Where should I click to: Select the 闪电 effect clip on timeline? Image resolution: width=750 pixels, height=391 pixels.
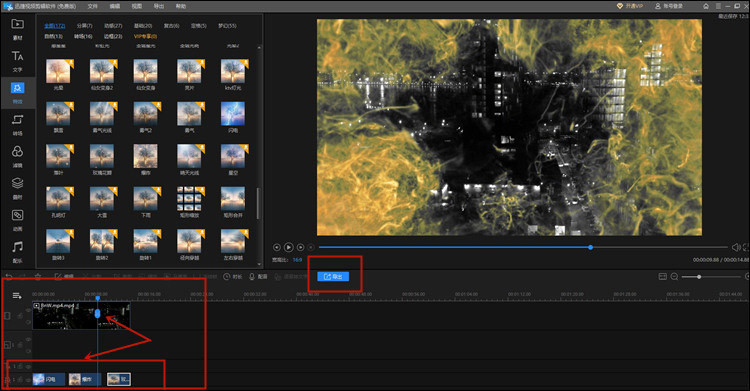[x=49, y=380]
